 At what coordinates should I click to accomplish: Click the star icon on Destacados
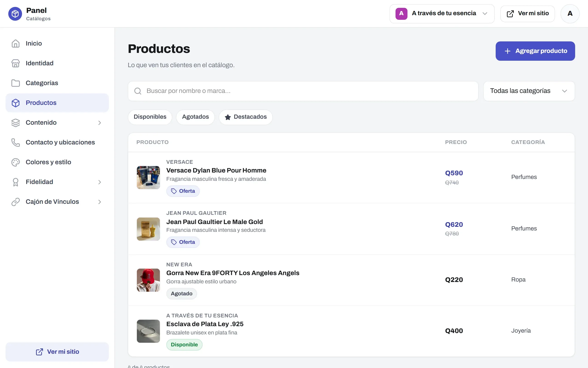[228, 117]
